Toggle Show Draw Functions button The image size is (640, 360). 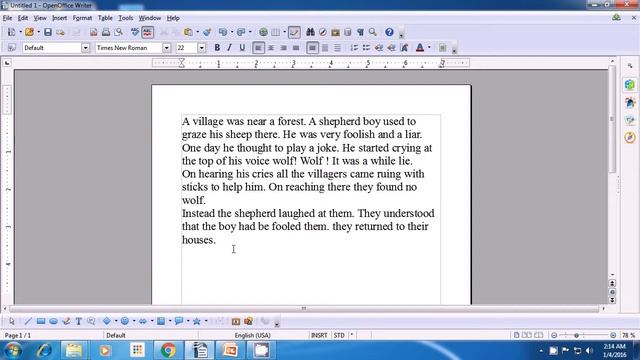coord(294,32)
